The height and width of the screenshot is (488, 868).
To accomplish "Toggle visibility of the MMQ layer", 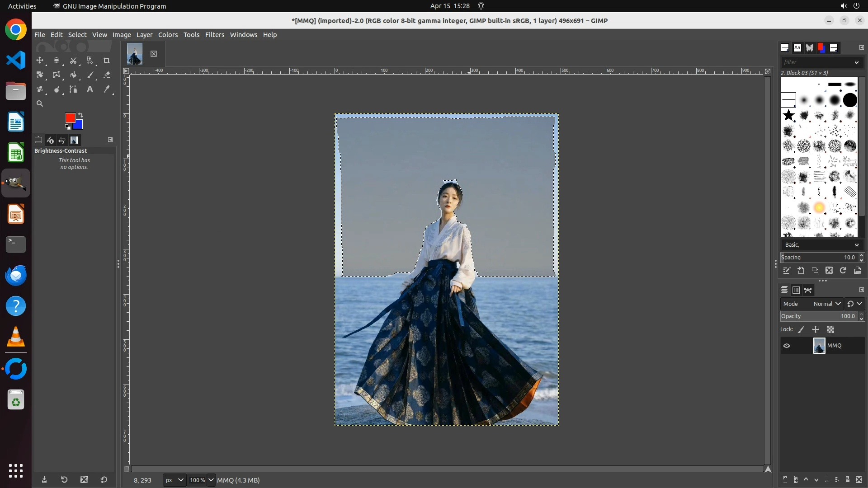I will (787, 346).
